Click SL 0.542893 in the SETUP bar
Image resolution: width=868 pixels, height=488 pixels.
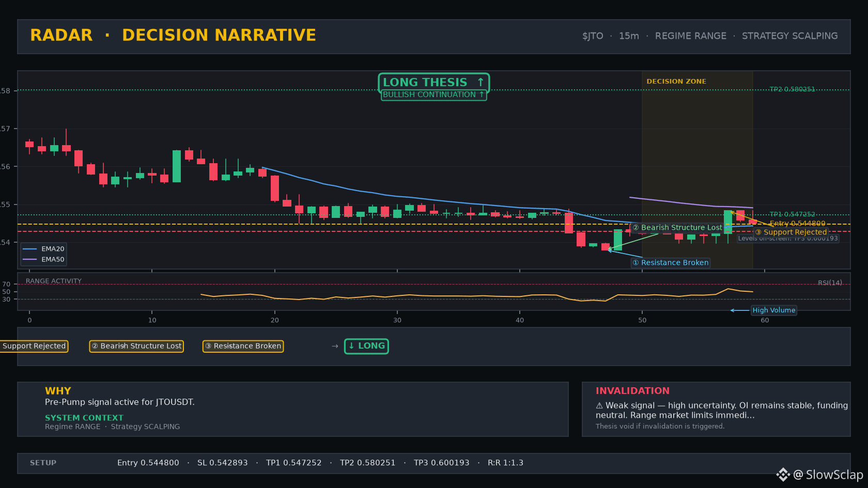pos(223,463)
